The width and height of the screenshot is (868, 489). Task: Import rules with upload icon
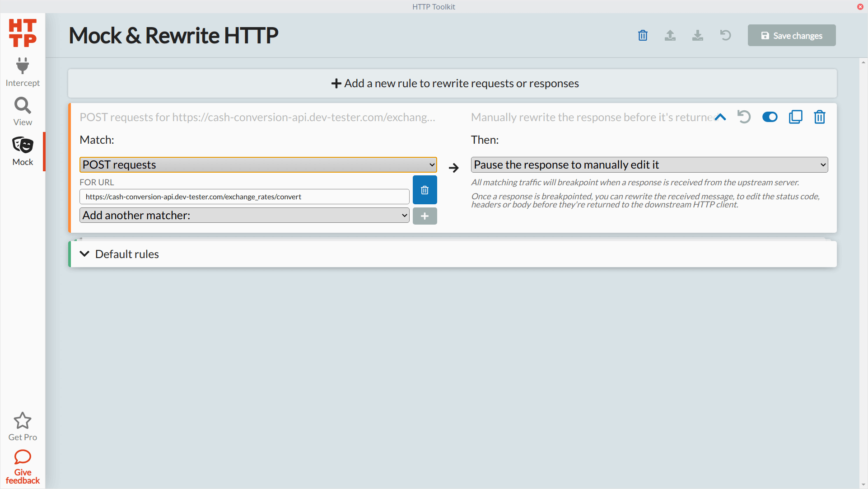coord(670,35)
